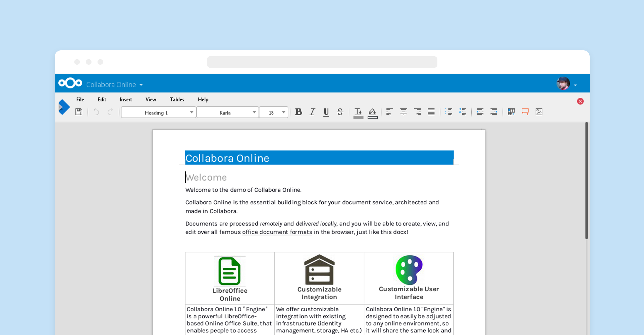The image size is (644, 335).
Task: Toggle numbered list
Action: click(x=463, y=112)
